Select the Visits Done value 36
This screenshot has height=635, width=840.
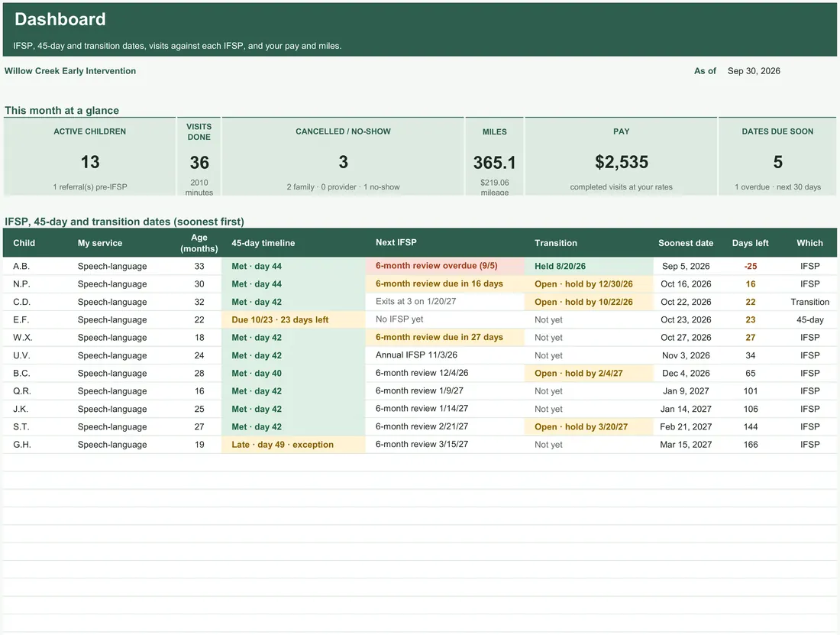[199, 162]
